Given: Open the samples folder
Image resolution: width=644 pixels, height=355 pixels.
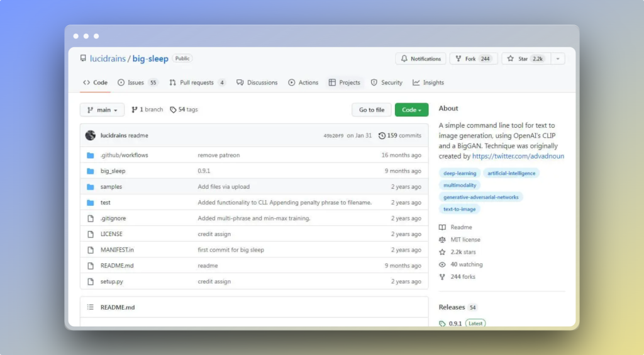Looking at the screenshot, I should coord(111,187).
